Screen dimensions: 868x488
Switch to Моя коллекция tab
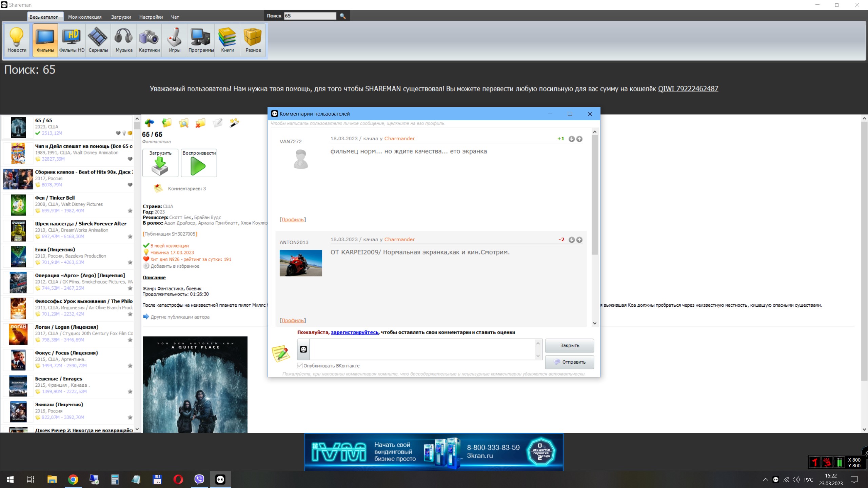click(x=85, y=17)
